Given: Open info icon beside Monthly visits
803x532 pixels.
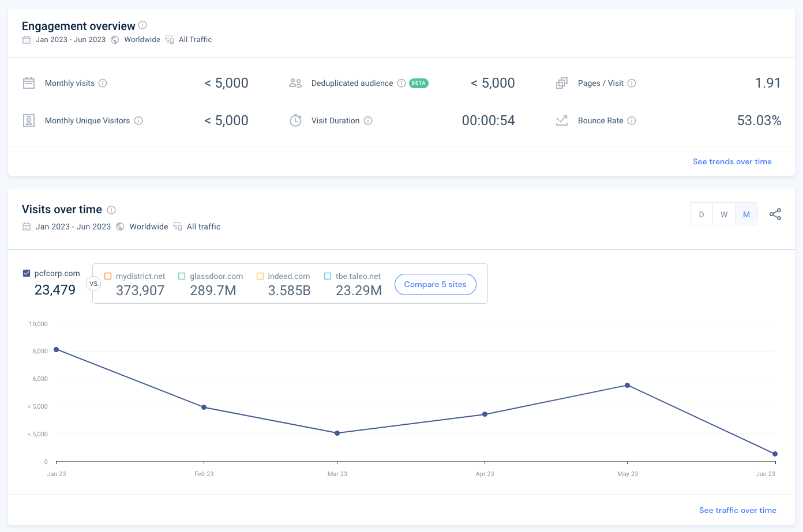Looking at the screenshot, I should click(x=103, y=83).
